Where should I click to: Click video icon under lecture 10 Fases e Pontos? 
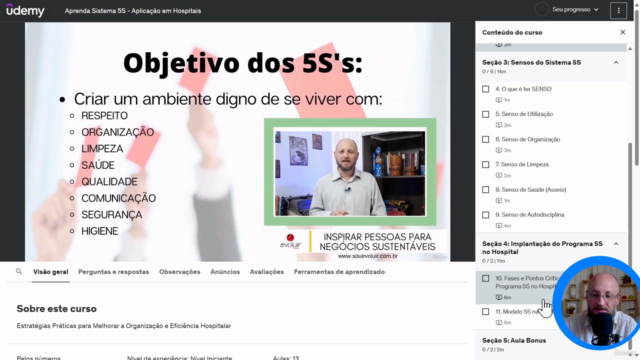[x=499, y=298]
